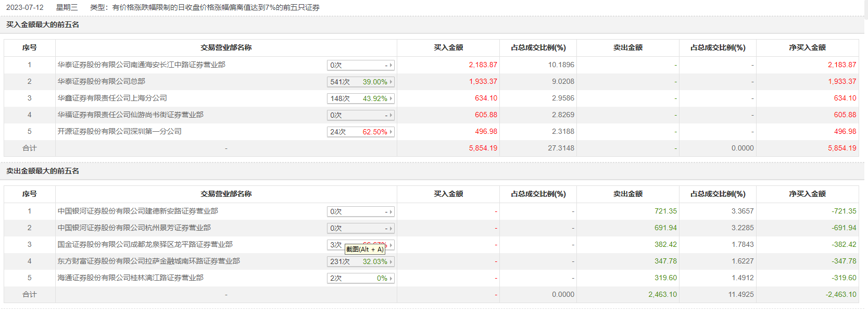Open the 2次 0% stats dropdown
The image size is (868, 313).
(360, 278)
